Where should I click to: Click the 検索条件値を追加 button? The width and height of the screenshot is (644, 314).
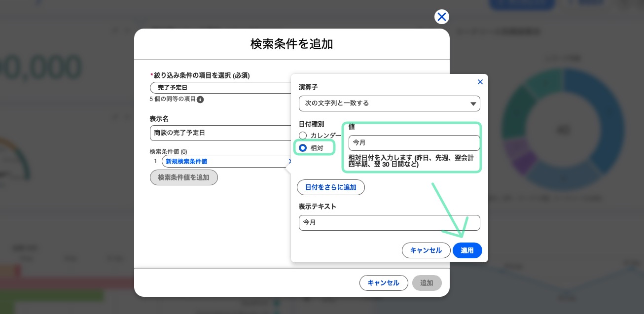184,177
